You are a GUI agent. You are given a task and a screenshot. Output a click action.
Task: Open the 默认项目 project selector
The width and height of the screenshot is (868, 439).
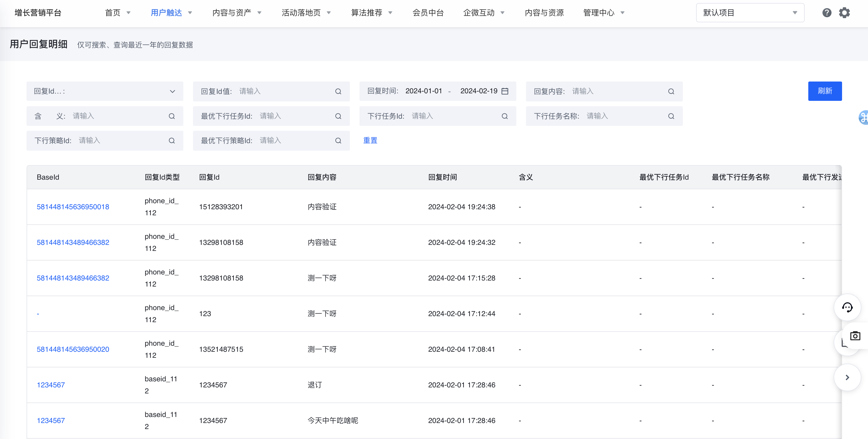coord(750,13)
